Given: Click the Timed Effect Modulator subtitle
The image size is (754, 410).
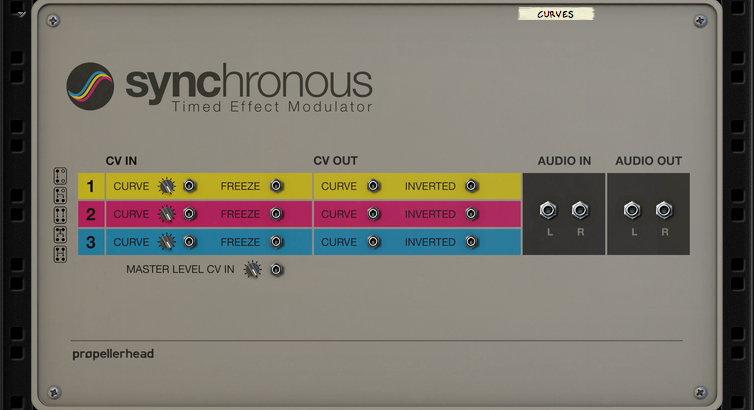Looking at the screenshot, I should 272,107.
